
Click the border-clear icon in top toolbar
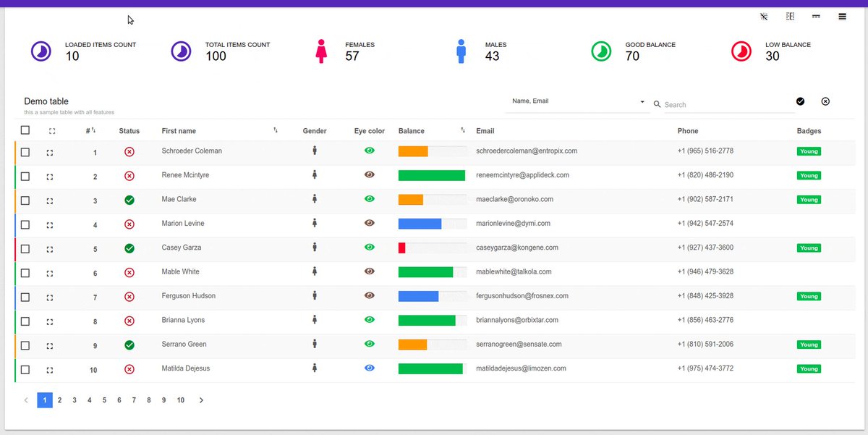(764, 17)
